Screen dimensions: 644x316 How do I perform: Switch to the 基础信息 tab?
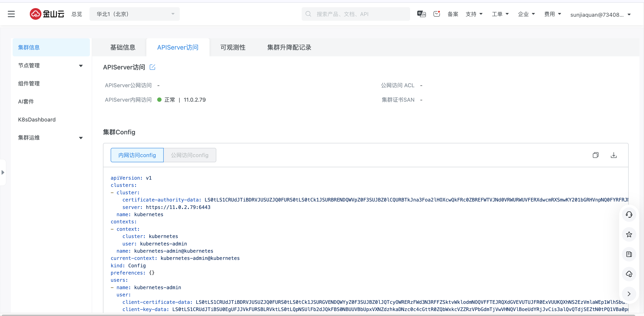coord(122,47)
